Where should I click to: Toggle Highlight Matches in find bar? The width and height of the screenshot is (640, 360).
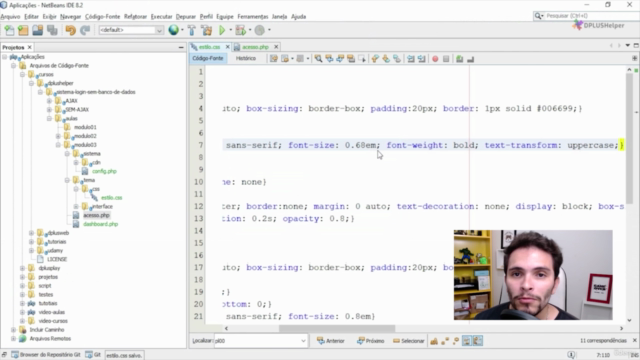467,341
